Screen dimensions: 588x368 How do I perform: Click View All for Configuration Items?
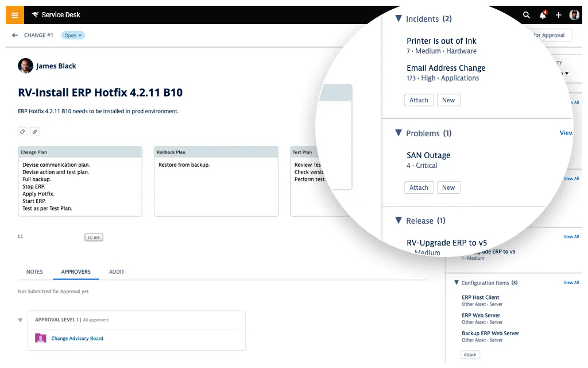(x=571, y=282)
